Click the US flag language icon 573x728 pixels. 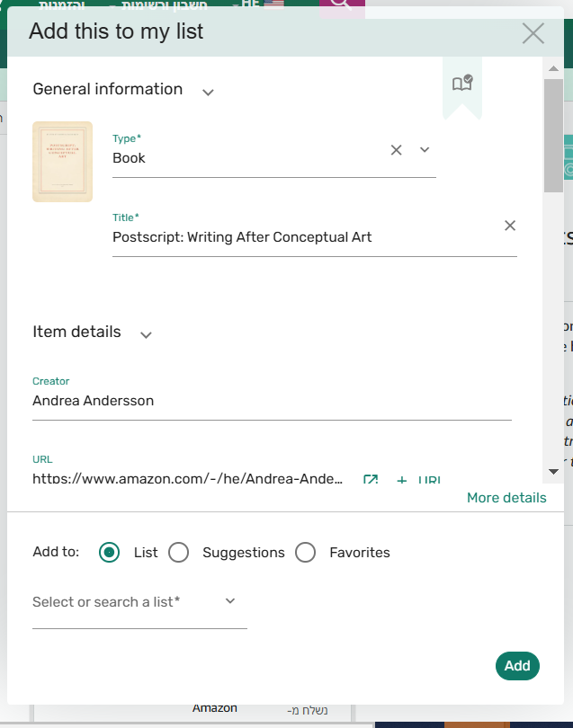coord(274,4)
